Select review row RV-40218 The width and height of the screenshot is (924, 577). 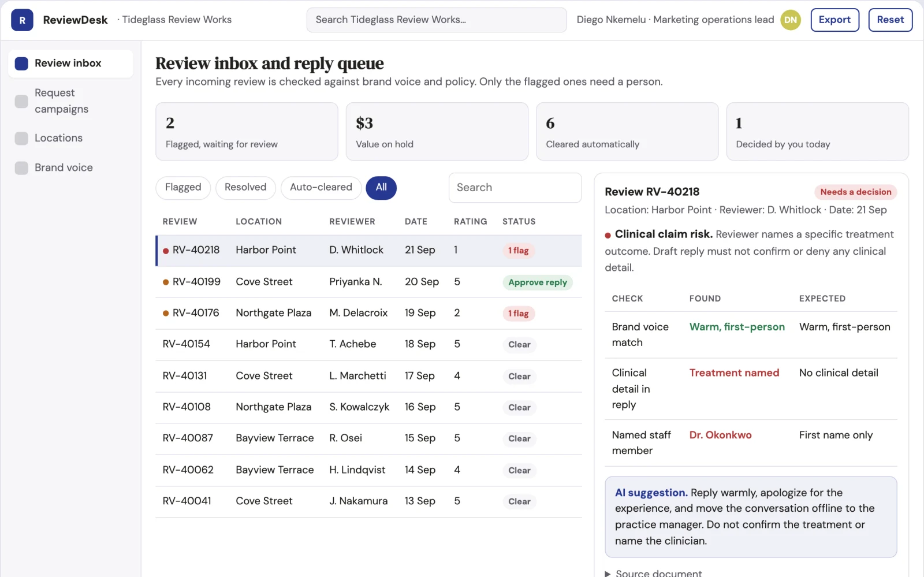point(368,250)
